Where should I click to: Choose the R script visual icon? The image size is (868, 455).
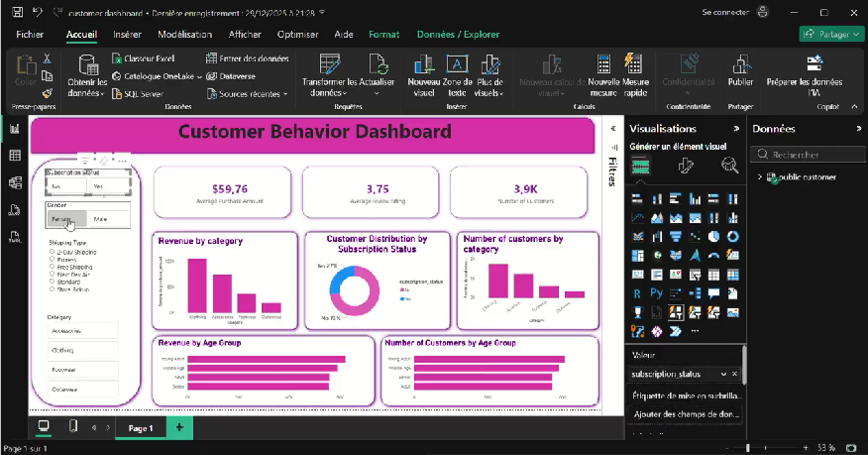pyautogui.click(x=638, y=293)
